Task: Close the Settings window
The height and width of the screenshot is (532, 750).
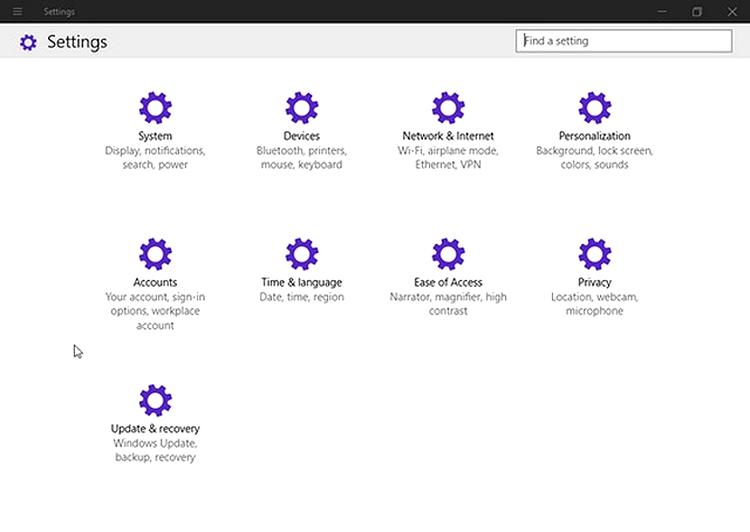Action: coord(732,11)
